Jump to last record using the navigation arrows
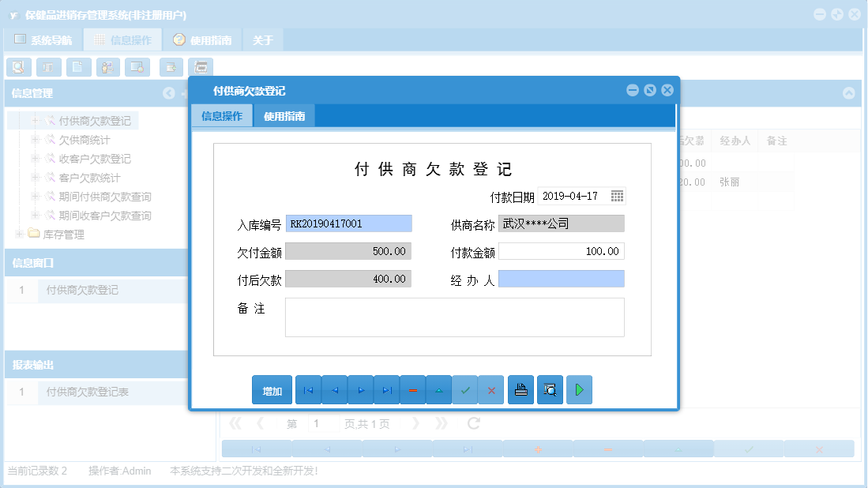This screenshot has width=868, height=488. pos(386,389)
